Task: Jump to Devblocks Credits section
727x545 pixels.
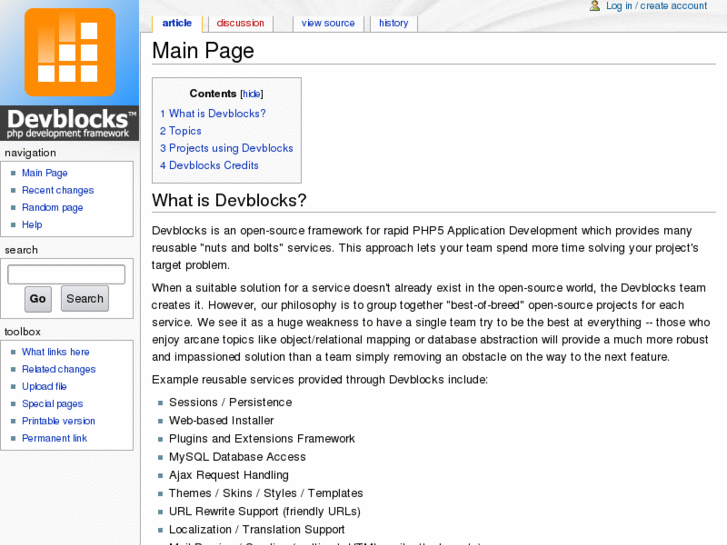Action: point(209,165)
